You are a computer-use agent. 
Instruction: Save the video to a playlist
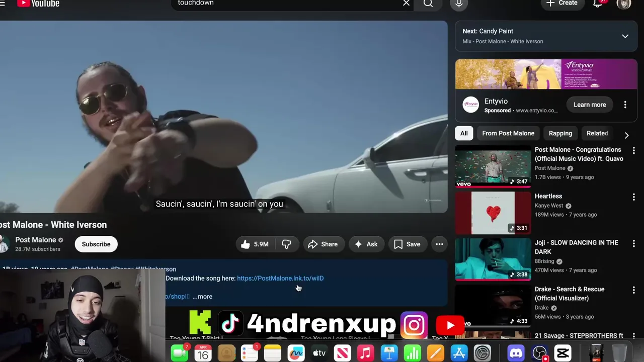[408, 244]
